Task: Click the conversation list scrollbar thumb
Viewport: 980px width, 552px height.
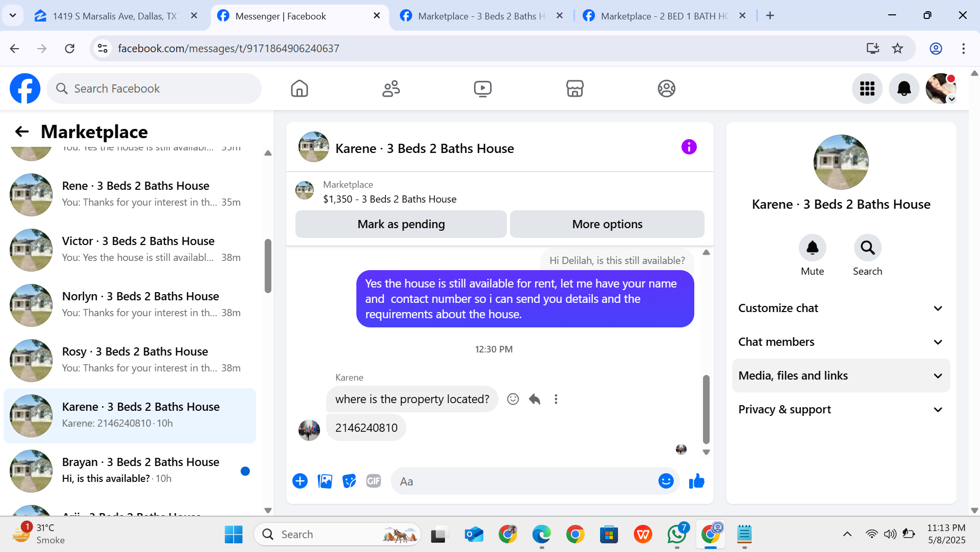Action: [268, 266]
